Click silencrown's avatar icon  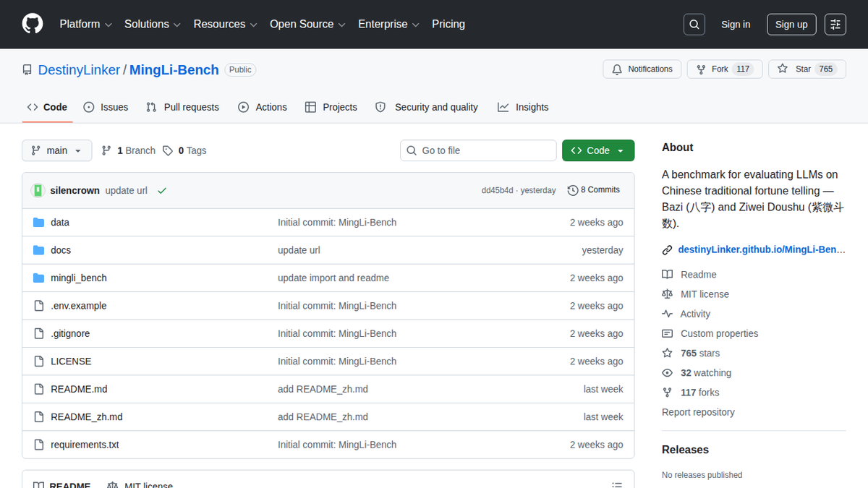point(38,191)
